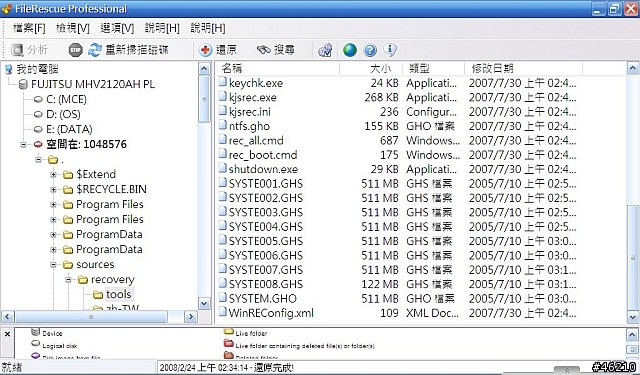Select file rec_boot.cmd
Image resolution: width=640 pixels, height=375 pixels.
[x=263, y=155]
